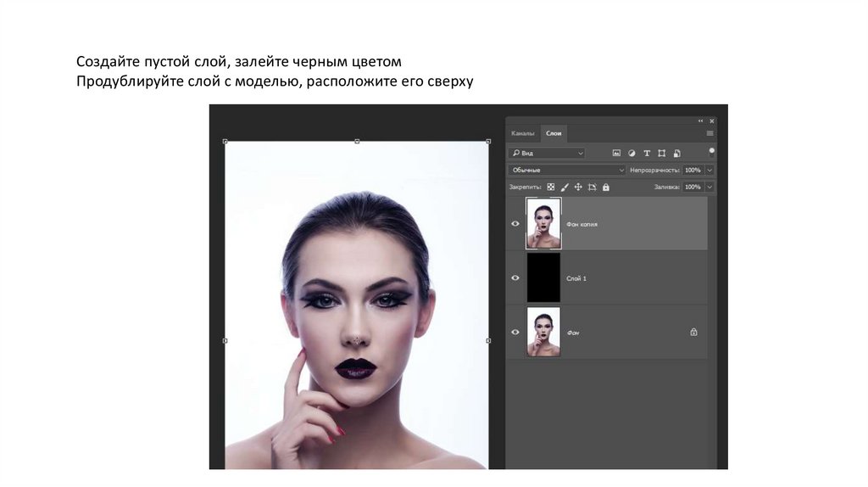This screenshot has height=487, width=868.
Task: Hide the Фон layer eye icon
Action: [515, 333]
